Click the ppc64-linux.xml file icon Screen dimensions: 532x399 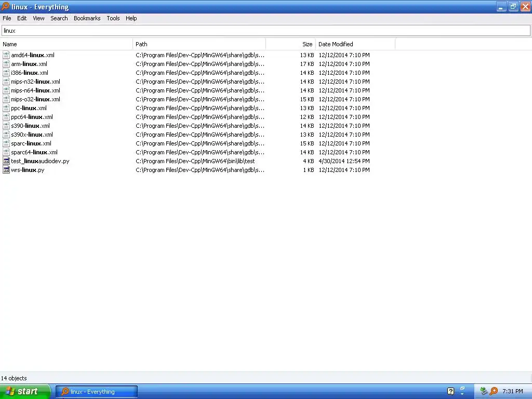click(6, 116)
